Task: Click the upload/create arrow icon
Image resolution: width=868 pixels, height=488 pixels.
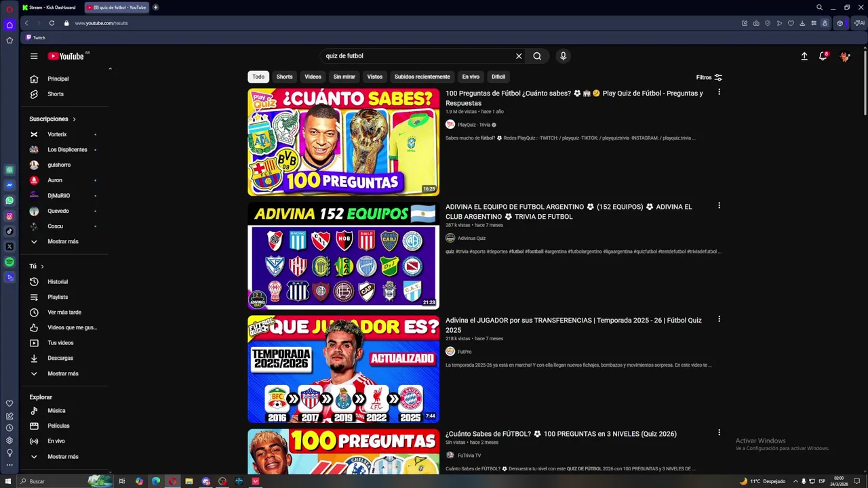Action: click(804, 56)
